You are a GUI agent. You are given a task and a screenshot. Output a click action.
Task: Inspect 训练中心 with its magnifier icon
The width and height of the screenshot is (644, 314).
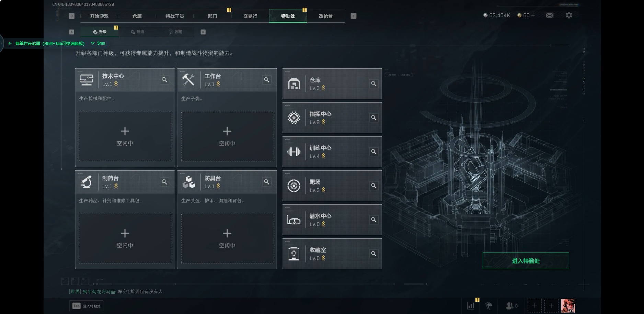pyautogui.click(x=374, y=152)
